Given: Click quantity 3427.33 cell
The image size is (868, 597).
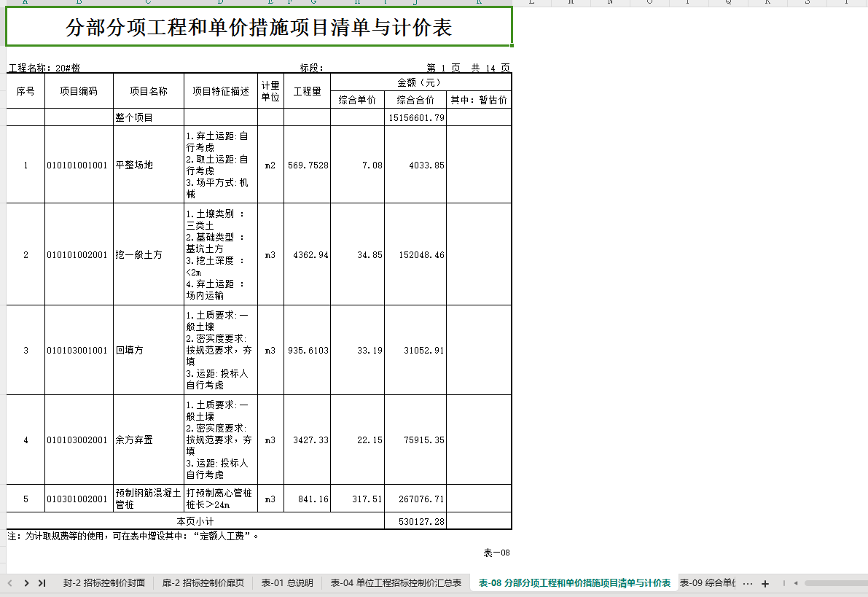Looking at the screenshot, I should (308, 440).
